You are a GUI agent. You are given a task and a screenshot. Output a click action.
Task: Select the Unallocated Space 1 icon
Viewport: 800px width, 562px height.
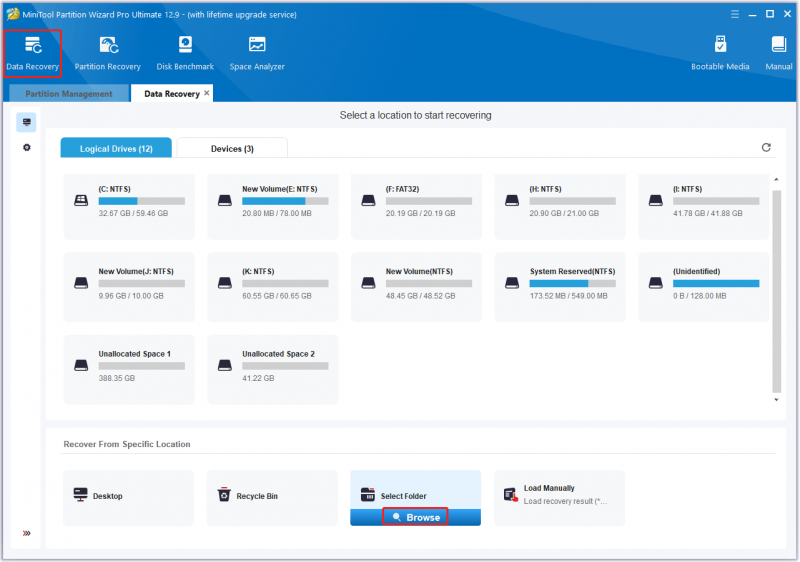[81, 365]
